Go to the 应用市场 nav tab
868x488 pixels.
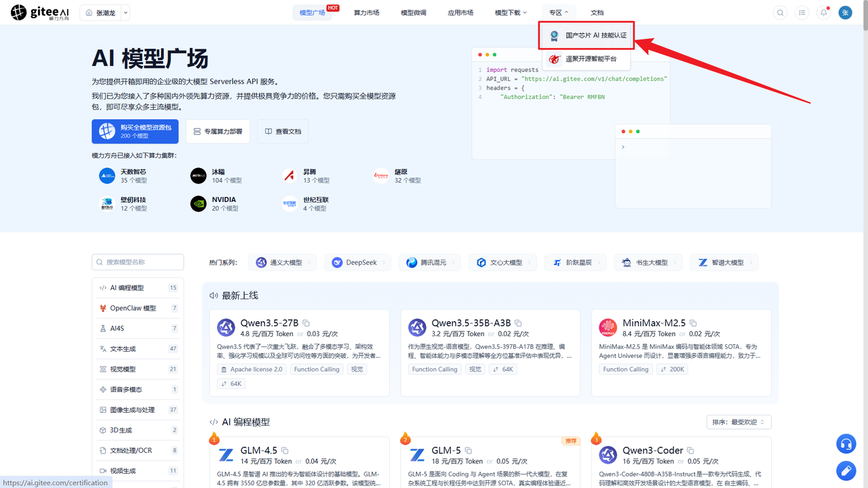pos(460,13)
